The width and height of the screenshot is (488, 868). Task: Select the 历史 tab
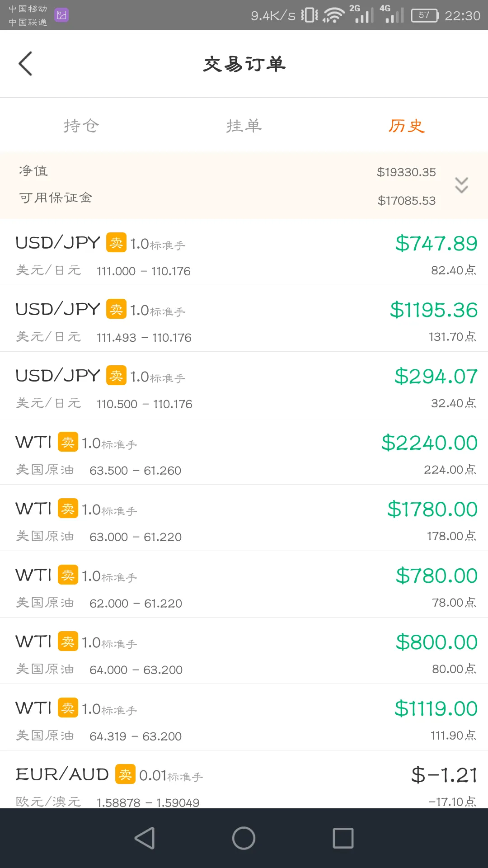coord(407,126)
